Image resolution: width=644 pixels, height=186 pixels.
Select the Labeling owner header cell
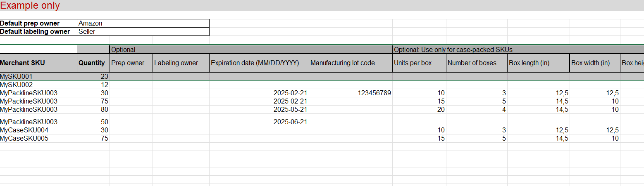[x=176, y=63]
